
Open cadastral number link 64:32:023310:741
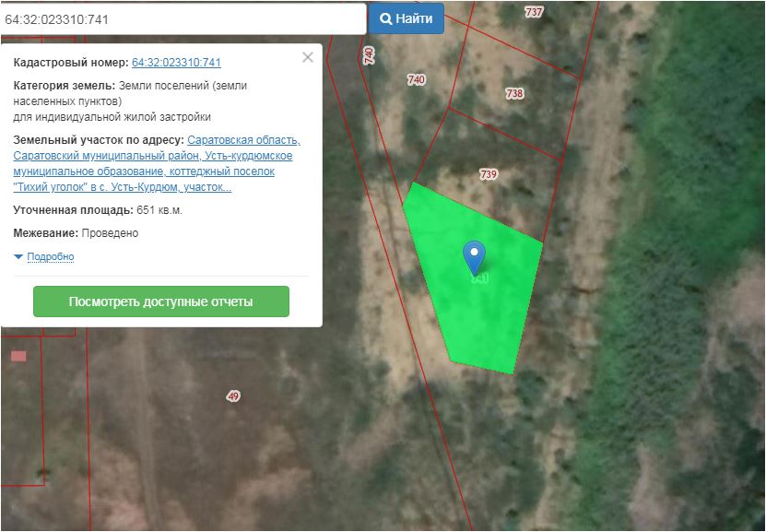[176, 63]
